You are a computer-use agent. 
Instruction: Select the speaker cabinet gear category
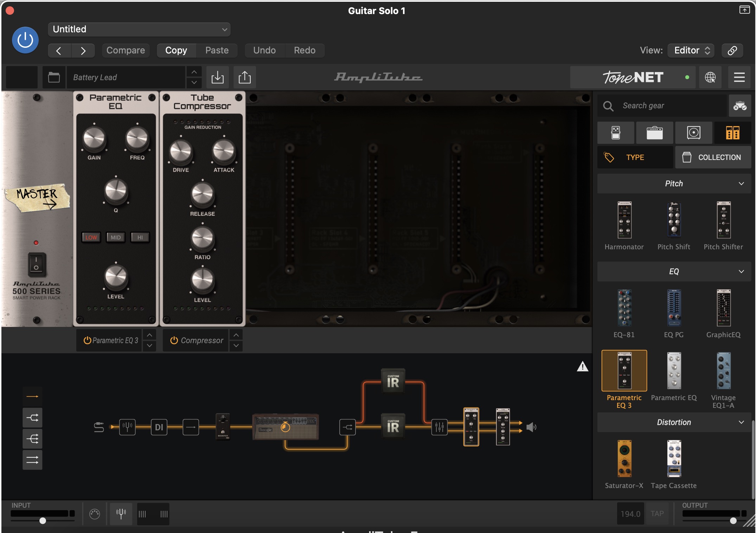(x=694, y=133)
